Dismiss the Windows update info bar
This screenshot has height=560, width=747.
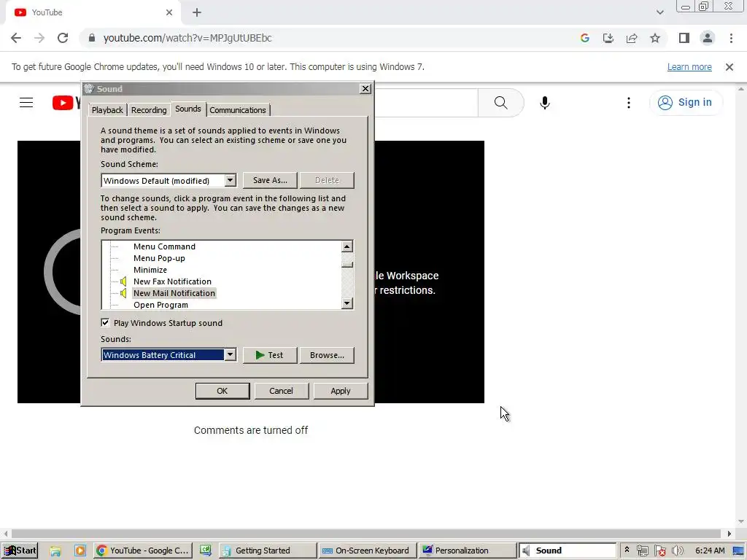click(x=729, y=67)
